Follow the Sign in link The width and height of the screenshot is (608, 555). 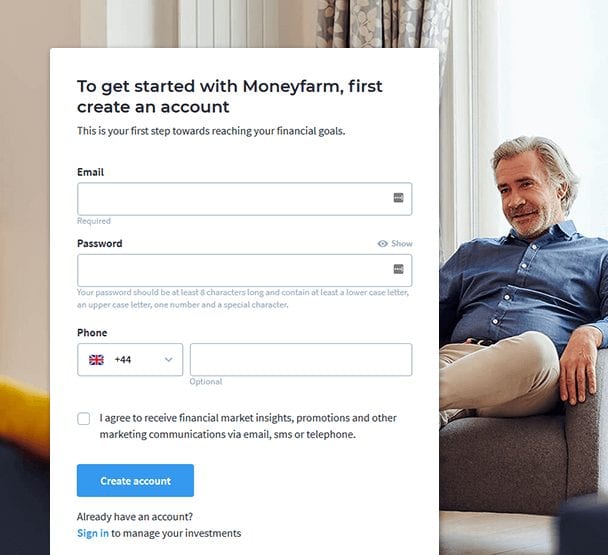pos(93,533)
